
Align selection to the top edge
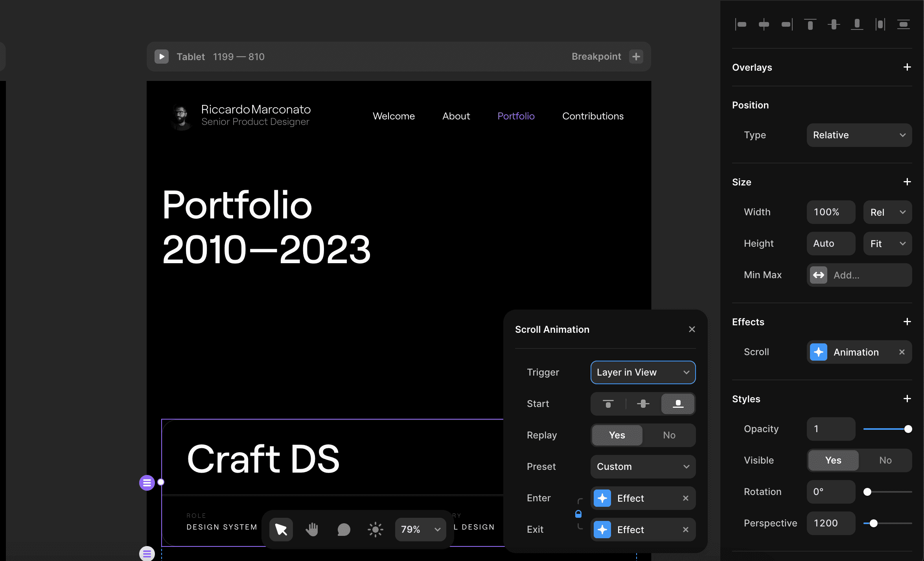coord(810,24)
